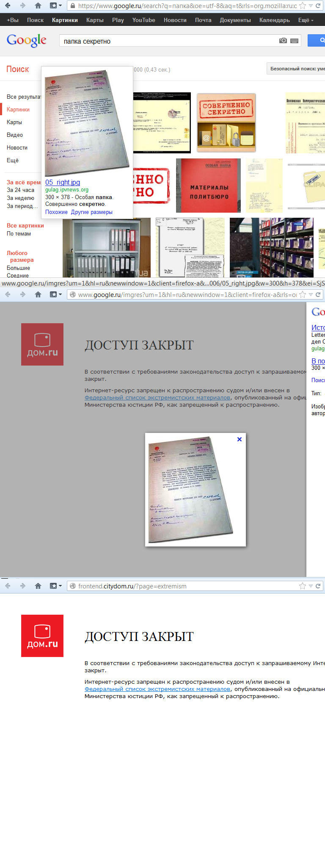Filter results by 'За 24 часа'
The image size is (325, 868).
click(20, 190)
